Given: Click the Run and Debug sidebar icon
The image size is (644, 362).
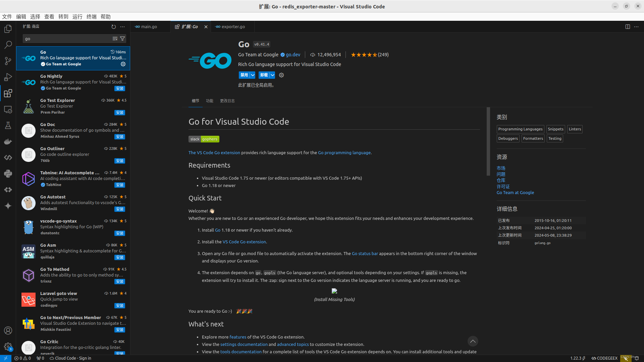Looking at the screenshot, I should (8, 77).
